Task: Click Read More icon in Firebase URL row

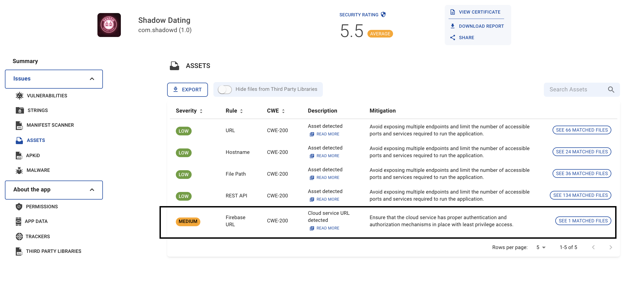Action: (312, 228)
